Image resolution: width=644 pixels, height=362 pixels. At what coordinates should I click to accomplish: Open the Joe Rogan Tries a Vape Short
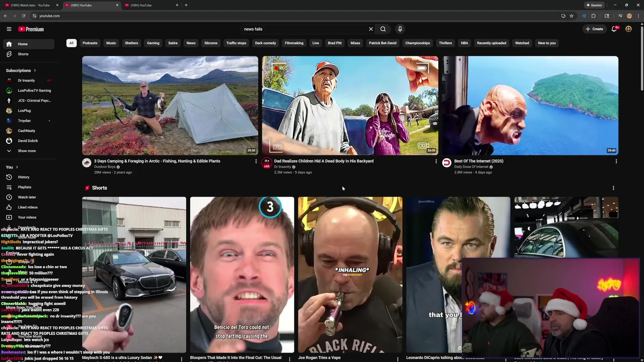[350, 275]
